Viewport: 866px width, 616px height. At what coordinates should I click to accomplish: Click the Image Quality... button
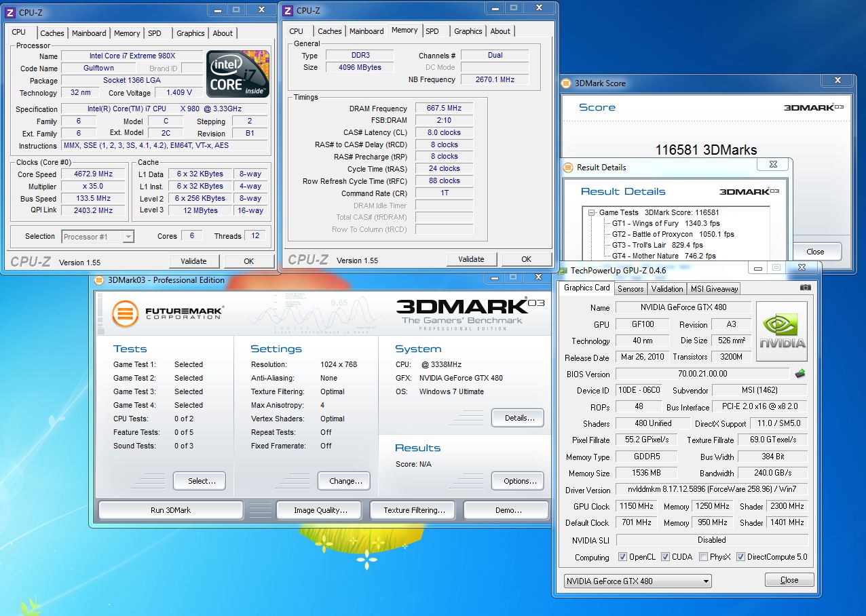(320, 510)
